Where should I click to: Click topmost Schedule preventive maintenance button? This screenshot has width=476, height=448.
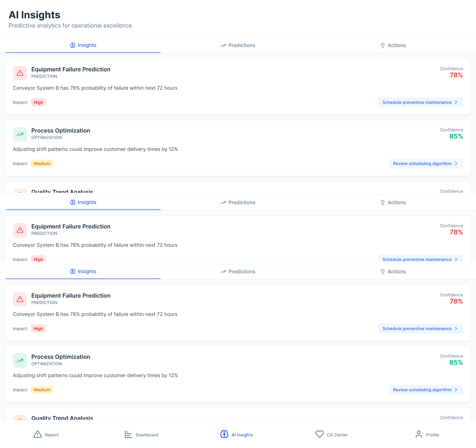pos(420,102)
